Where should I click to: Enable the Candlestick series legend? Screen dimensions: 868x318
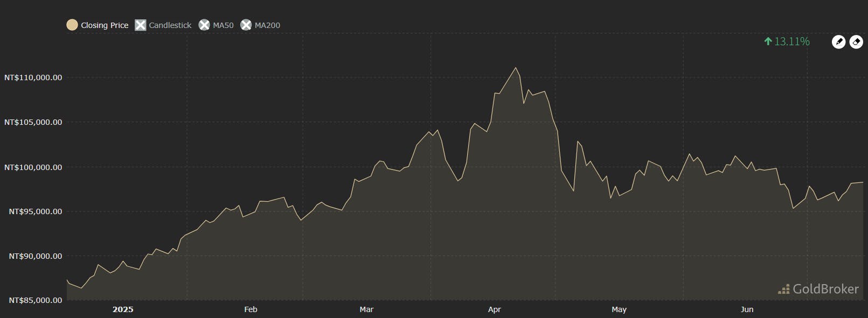pyautogui.click(x=163, y=25)
